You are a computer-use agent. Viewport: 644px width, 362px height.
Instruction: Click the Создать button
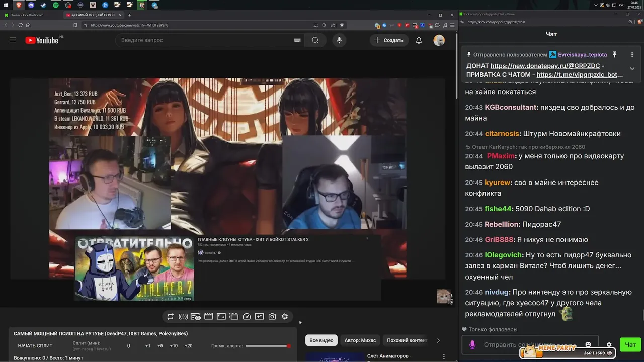389,40
